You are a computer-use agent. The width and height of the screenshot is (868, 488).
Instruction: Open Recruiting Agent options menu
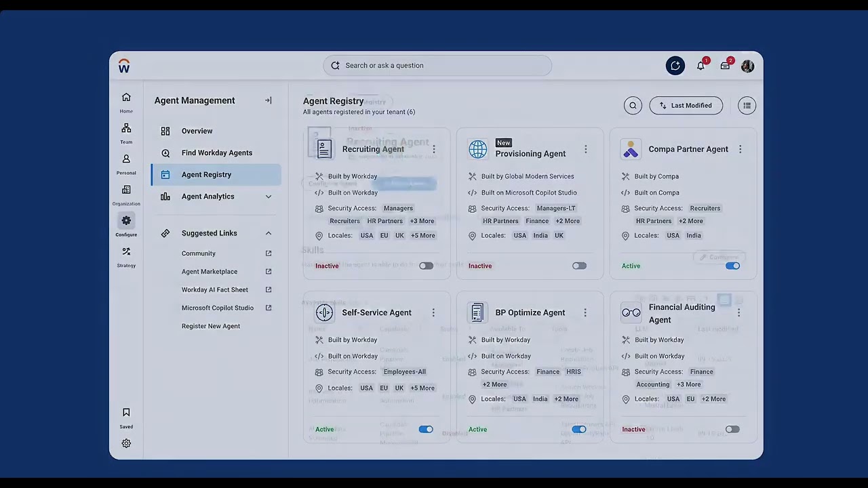coord(434,149)
